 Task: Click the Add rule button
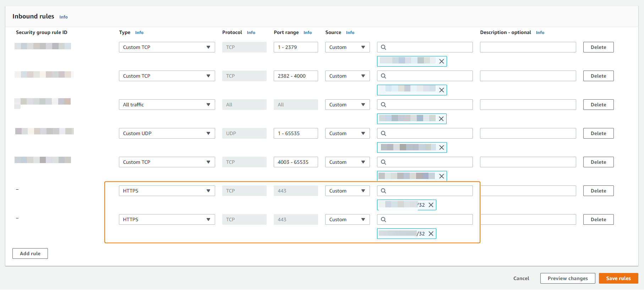pyautogui.click(x=30, y=253)
